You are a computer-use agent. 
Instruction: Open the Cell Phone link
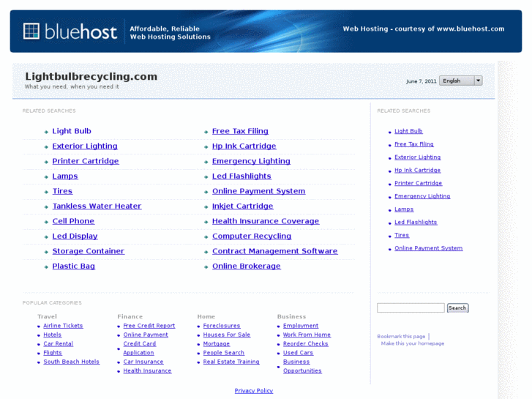pyautogui.click(x=73, y=221)
